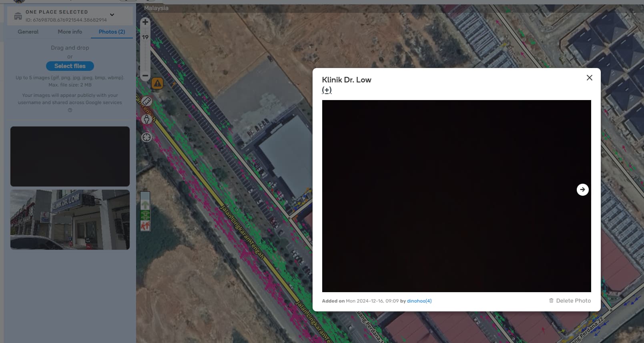Click the crosshair locate-position control
This screenshot has width=644, height=343.
146,137
